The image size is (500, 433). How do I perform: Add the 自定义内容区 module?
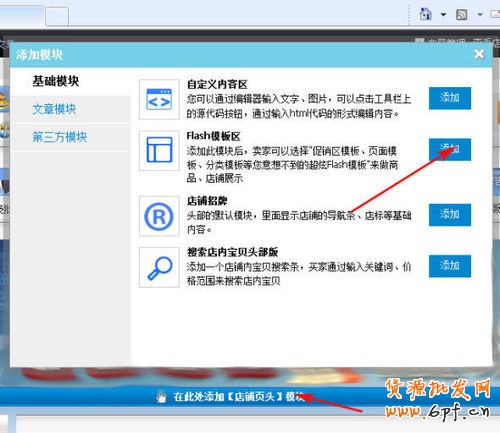[x=450, y=98]
